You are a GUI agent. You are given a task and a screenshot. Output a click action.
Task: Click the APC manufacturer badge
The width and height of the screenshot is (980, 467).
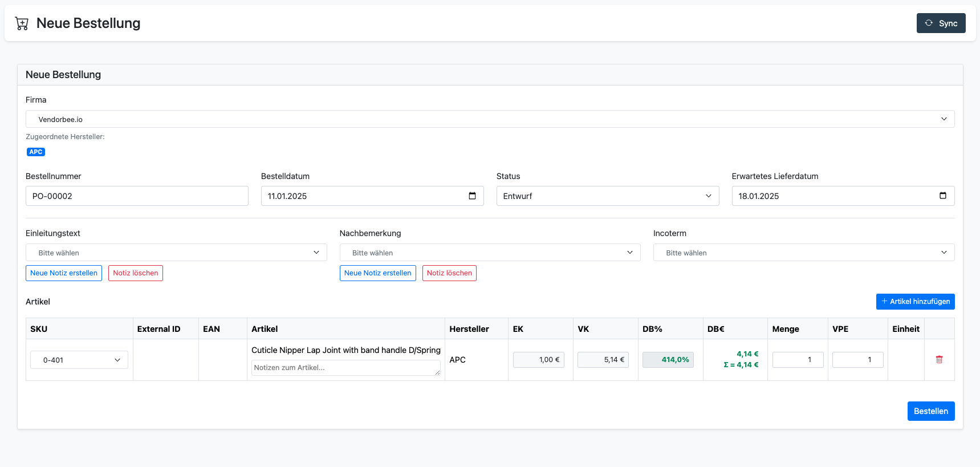(36, 152)
